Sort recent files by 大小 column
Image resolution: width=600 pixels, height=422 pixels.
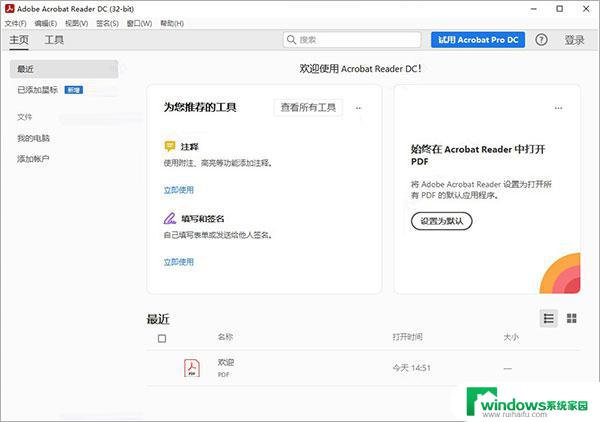pyautogui.click(x=511, y=337)
